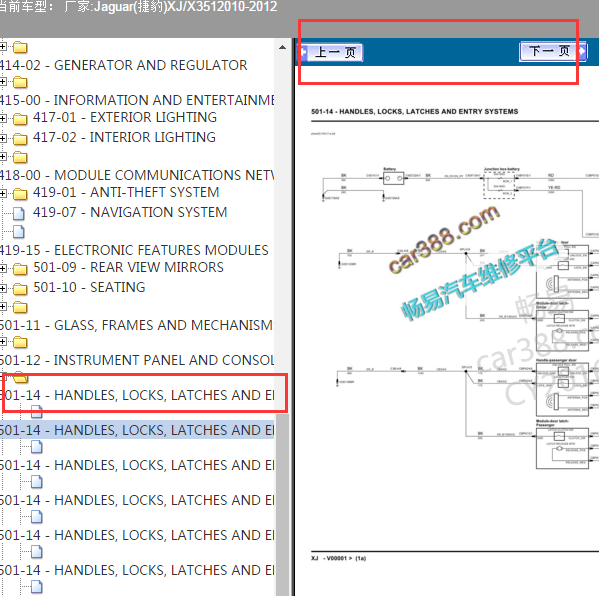Open 419-15 Electronic Features Modules entry
Image resolution: width=599 pixels, height=596 pixels.
tap(134, 250)
